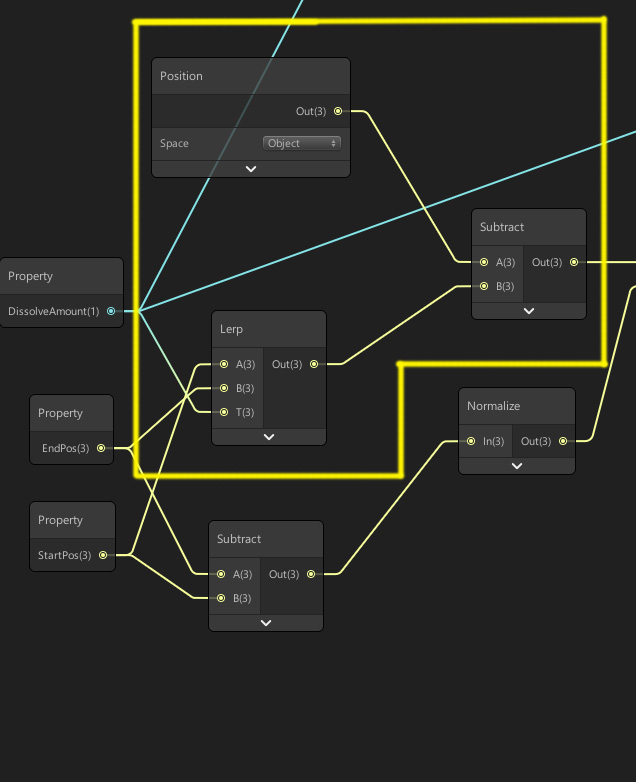
Task: Click the Lerp node A(3) input port
Action: (x=223, y=364)
